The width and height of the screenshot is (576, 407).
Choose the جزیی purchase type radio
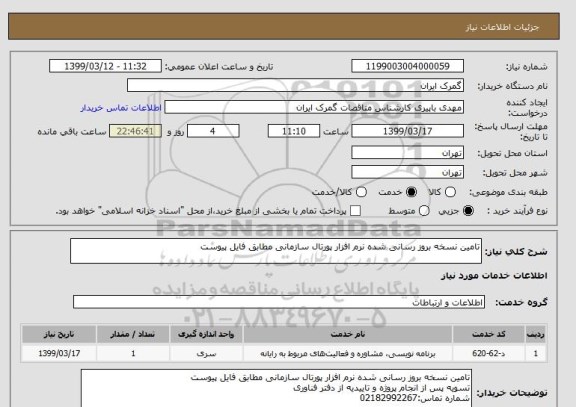(468, 211)
